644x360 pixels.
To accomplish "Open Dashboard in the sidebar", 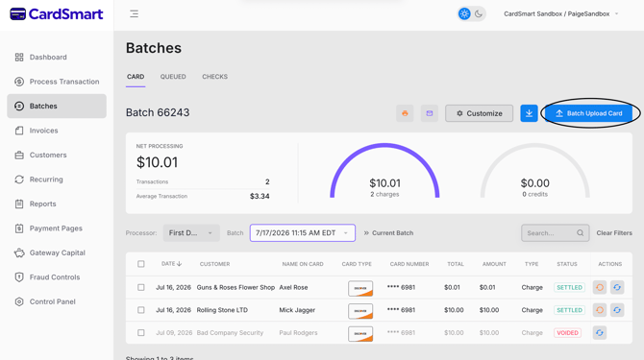I will click(57, 57).
